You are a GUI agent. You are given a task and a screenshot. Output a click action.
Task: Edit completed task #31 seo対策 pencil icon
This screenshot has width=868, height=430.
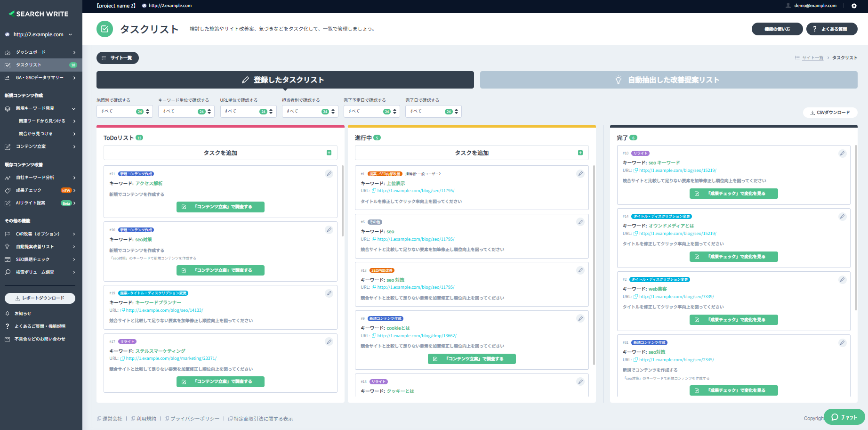[842, 342]
